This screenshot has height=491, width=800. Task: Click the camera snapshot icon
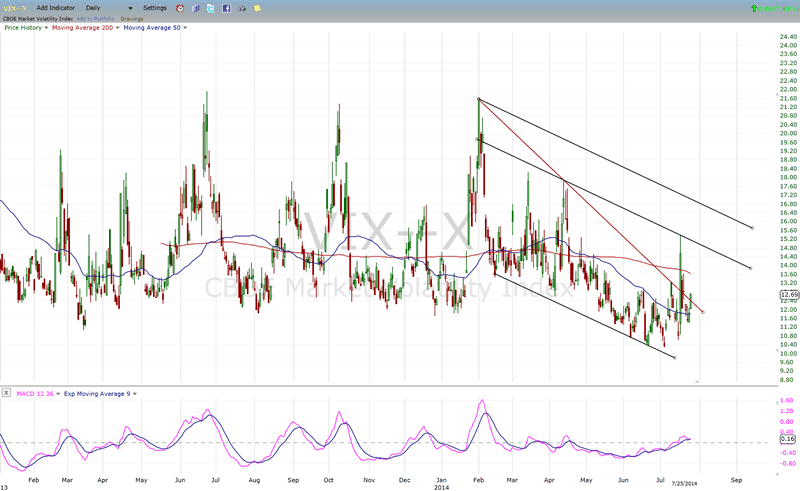pyautogui.click(x=242, y=8)
